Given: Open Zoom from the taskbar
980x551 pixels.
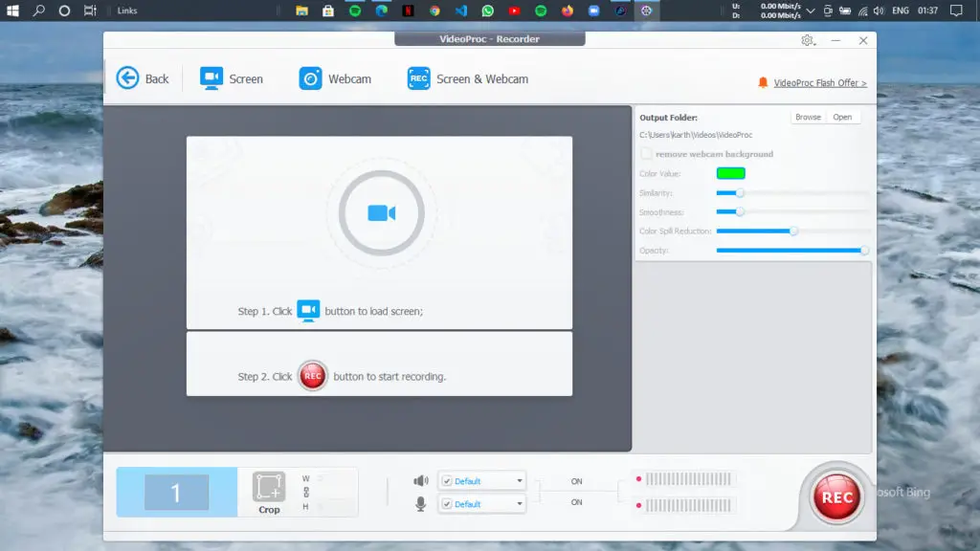Looking at the screenshot, I should pos(593,11).
